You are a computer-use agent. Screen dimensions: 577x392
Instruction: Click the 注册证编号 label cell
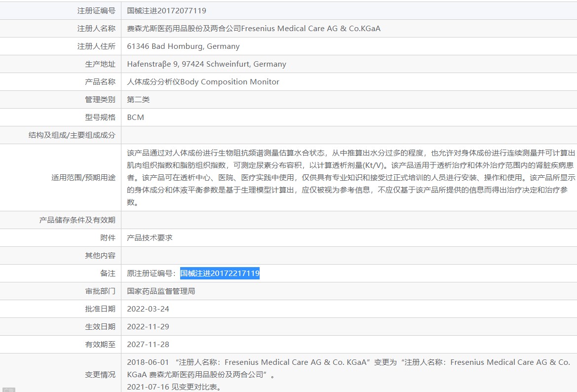coord(60,11)
